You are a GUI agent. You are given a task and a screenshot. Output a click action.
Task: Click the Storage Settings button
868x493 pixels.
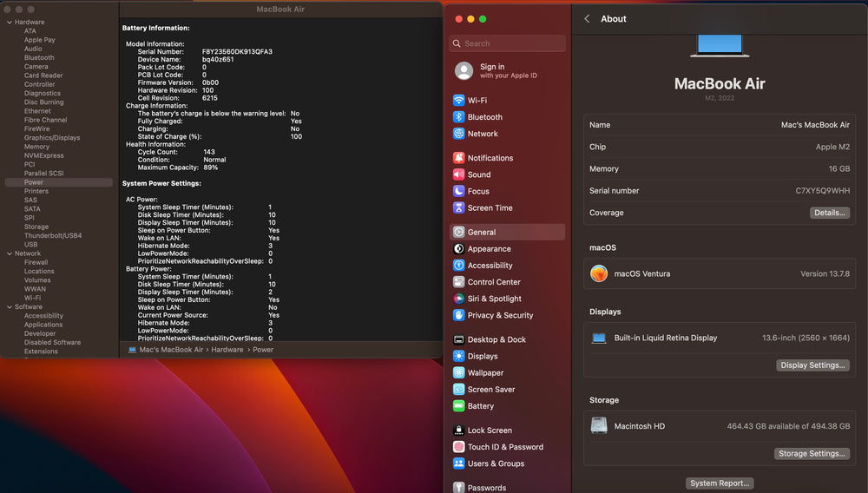pyautogui.click(x=811, y=454)
